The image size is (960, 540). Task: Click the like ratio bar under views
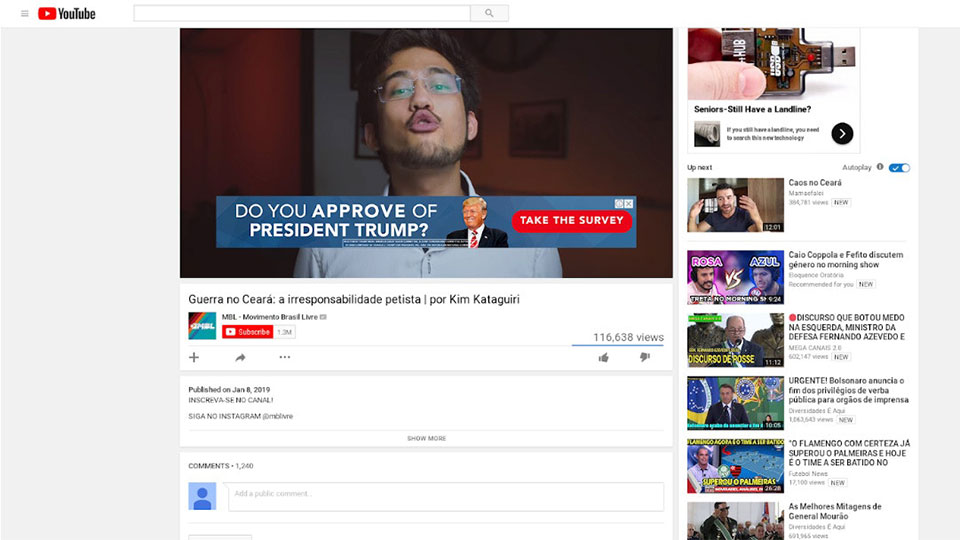pyautogui.click(x=618, y=345)
